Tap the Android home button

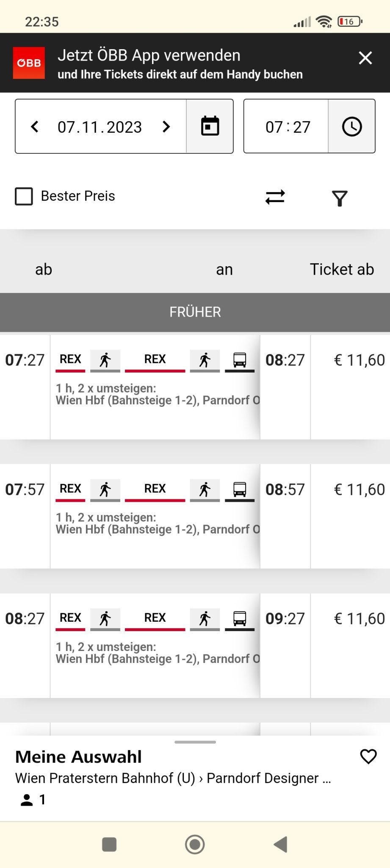(x=195, y=844)
